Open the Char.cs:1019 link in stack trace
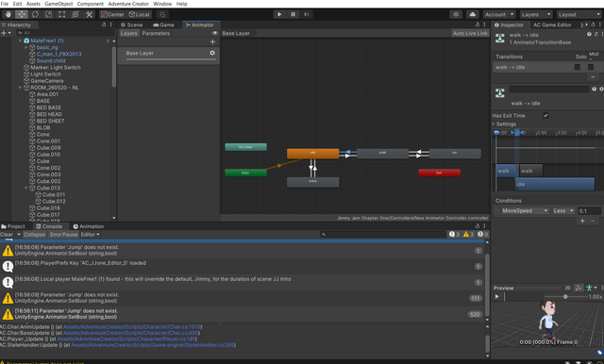 pyautogui.click(x=132, y=327)
